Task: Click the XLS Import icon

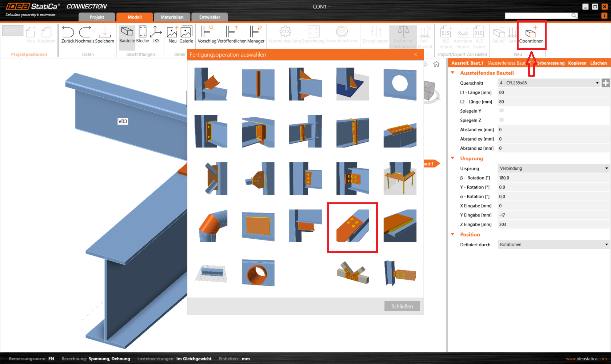Action: click(446, 37)
